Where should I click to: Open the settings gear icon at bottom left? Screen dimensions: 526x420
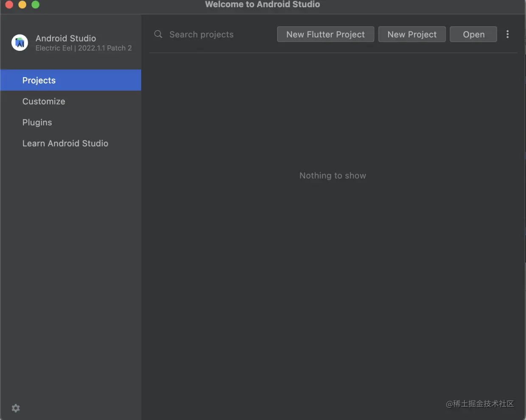coord(16,408)
